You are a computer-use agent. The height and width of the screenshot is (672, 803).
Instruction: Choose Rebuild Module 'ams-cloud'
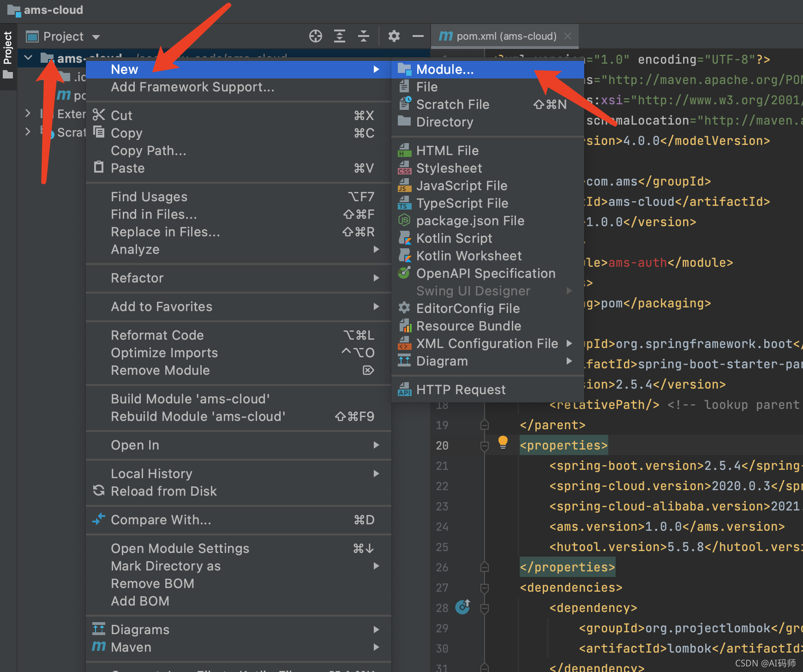click(239, 416)
